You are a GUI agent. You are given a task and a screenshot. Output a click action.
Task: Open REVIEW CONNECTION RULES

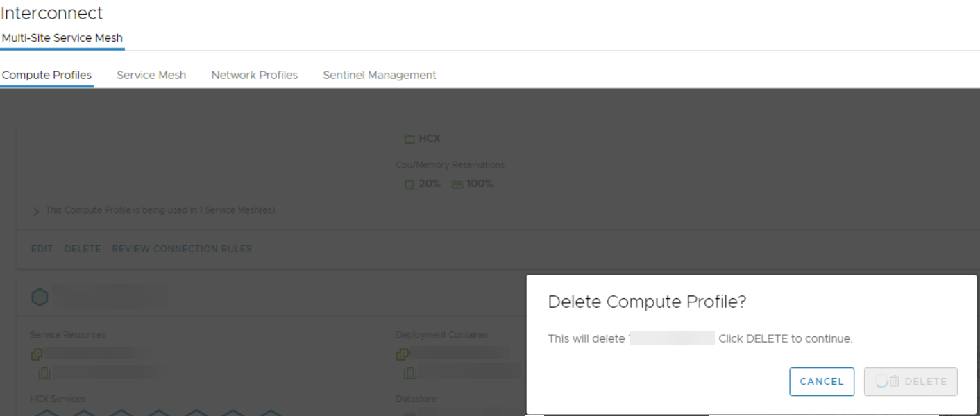coord(182,249)
